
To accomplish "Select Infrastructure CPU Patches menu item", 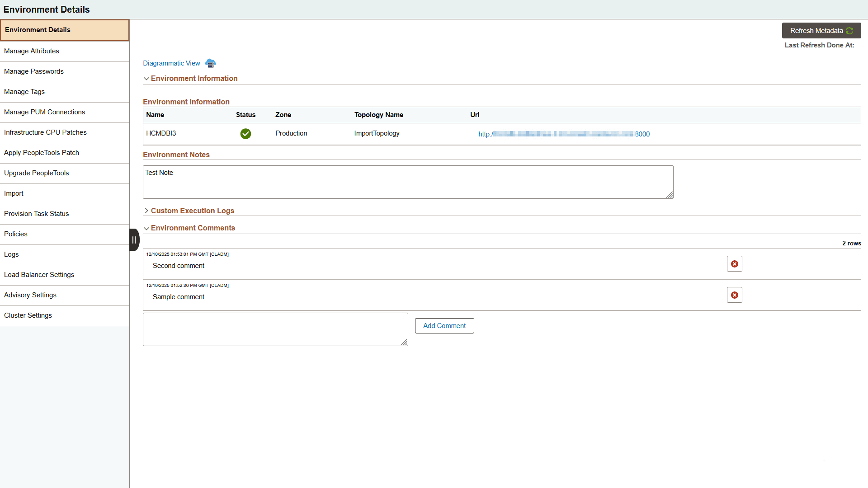I will click(x=45, y=132).
